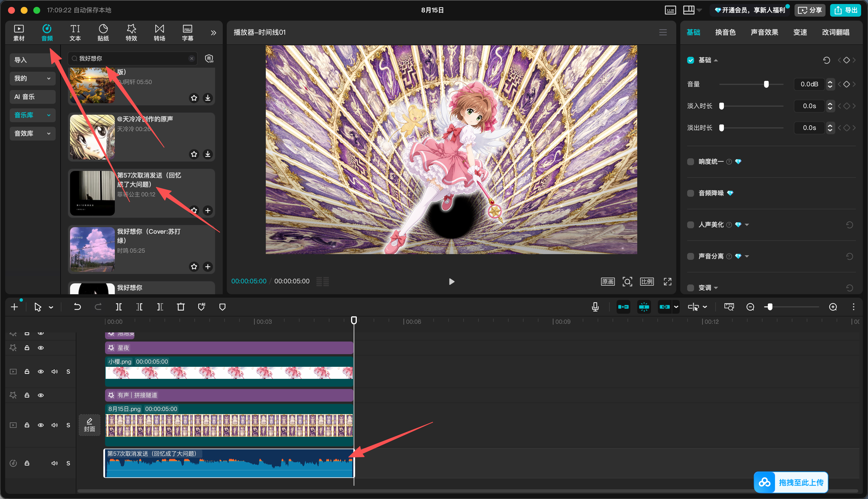Click the preview zoom-fit icon
The width and height of the screenshot is (868, 499).
[x=627, y=281]
